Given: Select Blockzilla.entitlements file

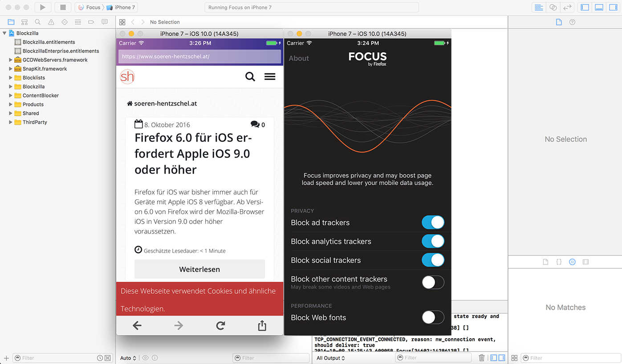Looking at the screenshot, I should coord(49,42).
